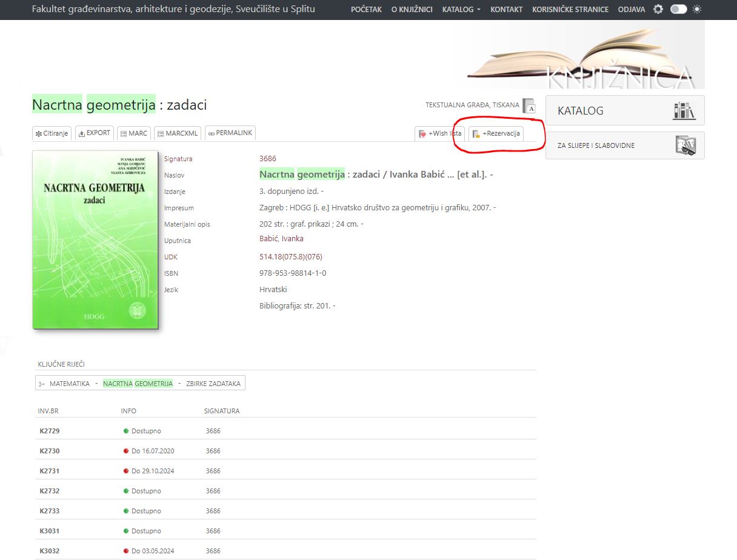Viewport: 737px width, 560px height.
Task: Follow the Babić, Ivanka author link
Action: [x=281, y=239]
